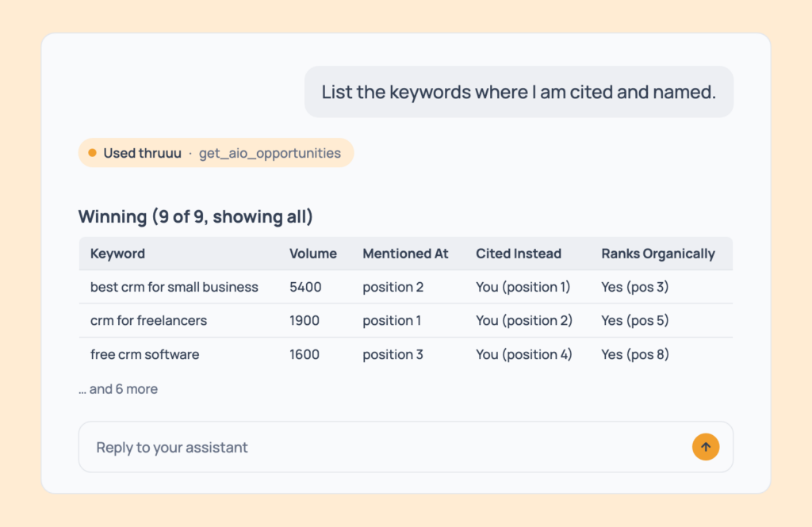Click the Used thruuu tool badge

coord(216,153)
